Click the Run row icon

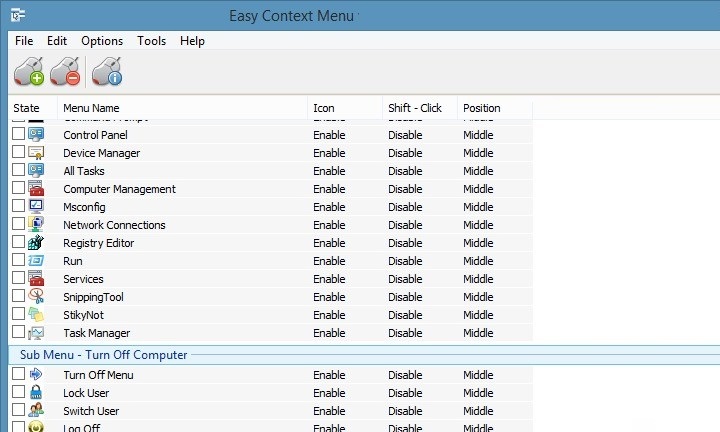36,260
